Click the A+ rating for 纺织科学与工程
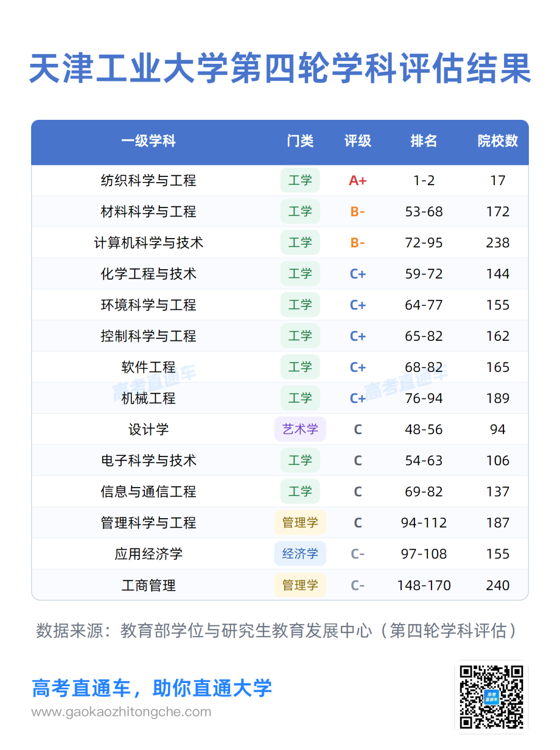 358,180
